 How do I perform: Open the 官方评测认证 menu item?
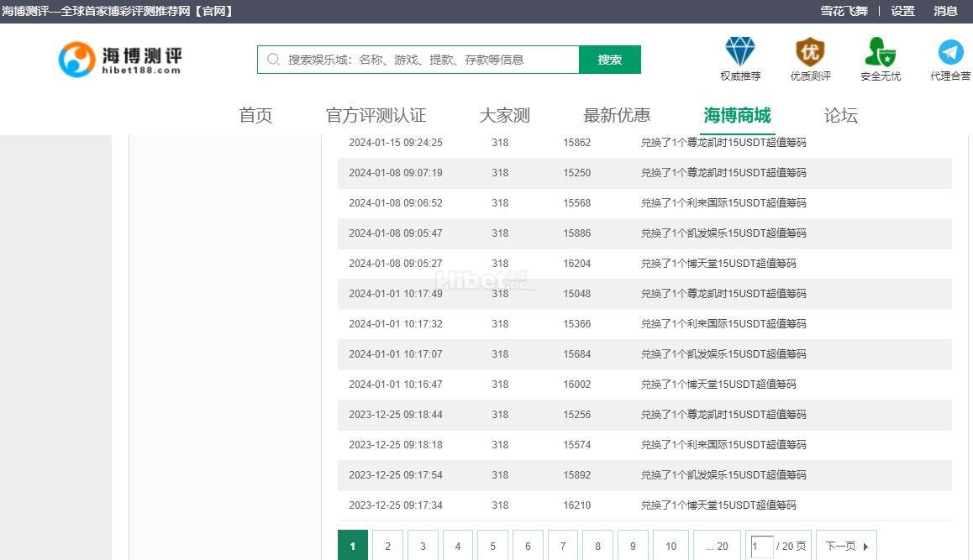click(x=376, y=116)
